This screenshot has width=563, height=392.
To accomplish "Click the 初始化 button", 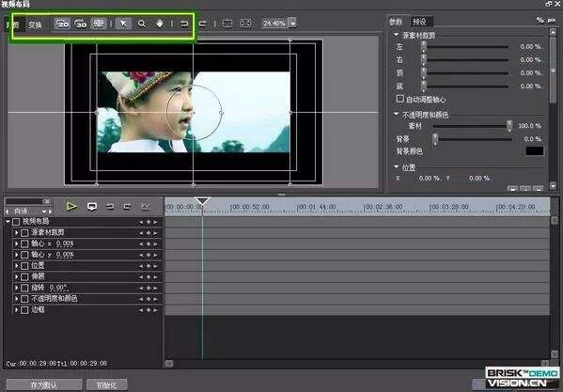I will click(106, 384).
